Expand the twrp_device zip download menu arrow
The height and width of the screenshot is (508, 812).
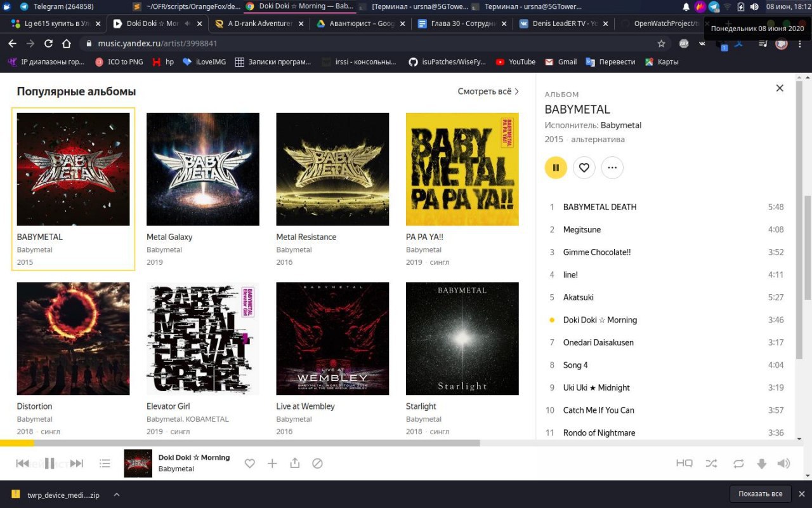click(117, 494)
